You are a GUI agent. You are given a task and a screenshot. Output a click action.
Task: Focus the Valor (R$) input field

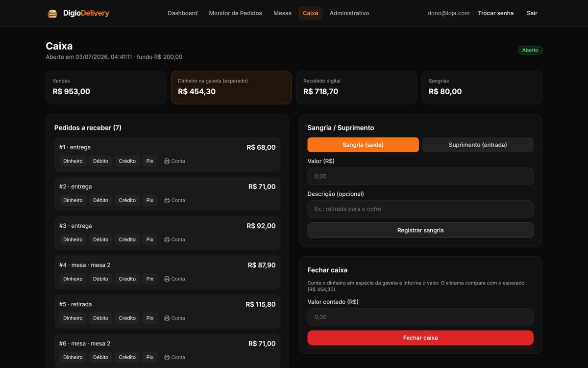pos(420,176)
